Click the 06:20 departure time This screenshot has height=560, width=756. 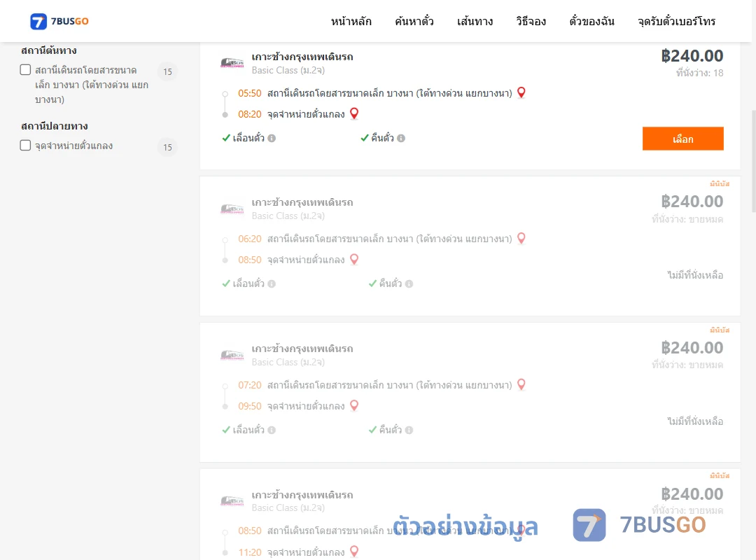pyautogui.click(x=250, y=239)
